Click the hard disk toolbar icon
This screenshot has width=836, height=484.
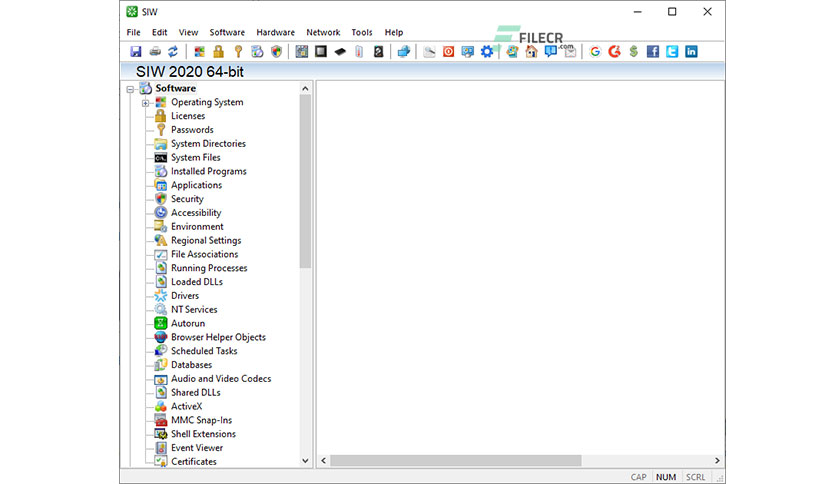[x=379, y=51]
